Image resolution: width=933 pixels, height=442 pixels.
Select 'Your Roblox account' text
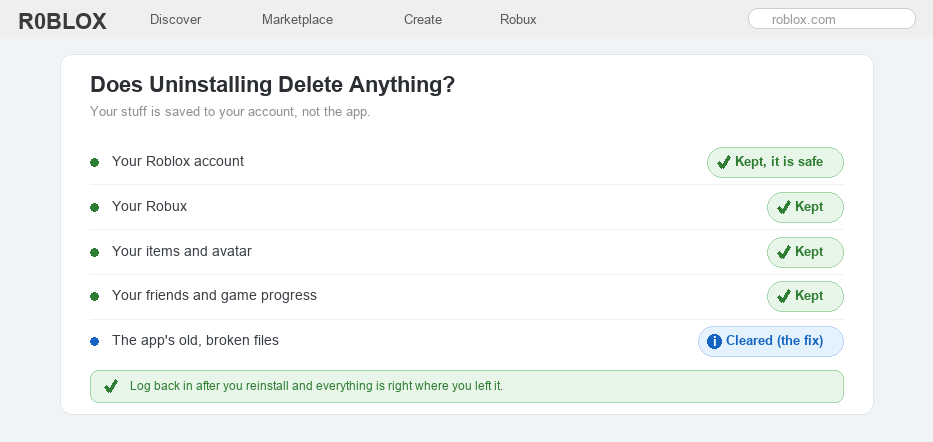coord(178,161)
